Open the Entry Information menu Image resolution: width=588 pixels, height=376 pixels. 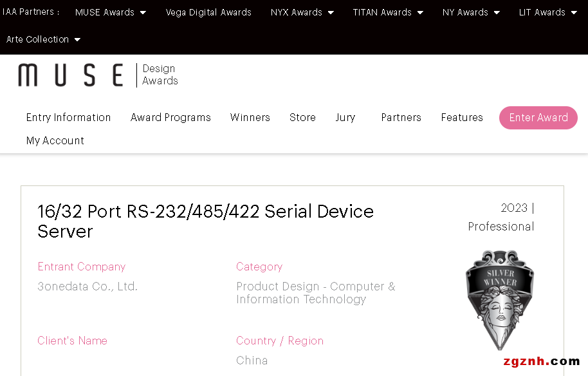click(x=68, y=117)
